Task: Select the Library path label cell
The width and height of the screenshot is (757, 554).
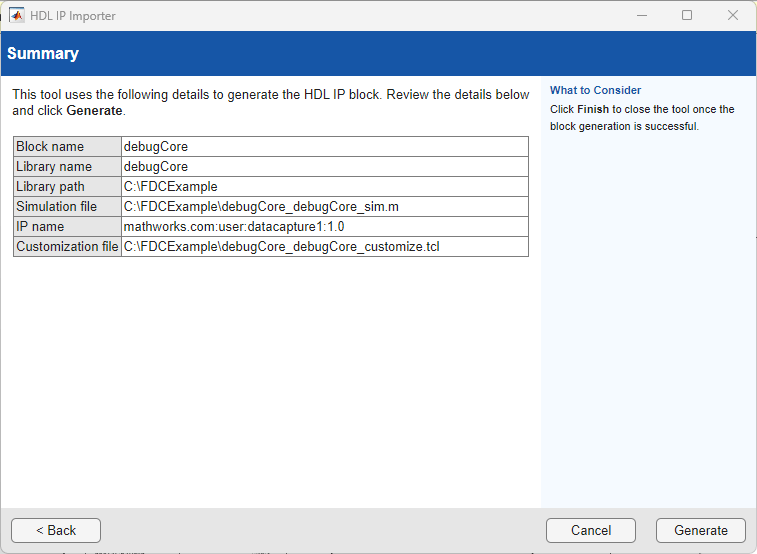Action: pos(67,187)
